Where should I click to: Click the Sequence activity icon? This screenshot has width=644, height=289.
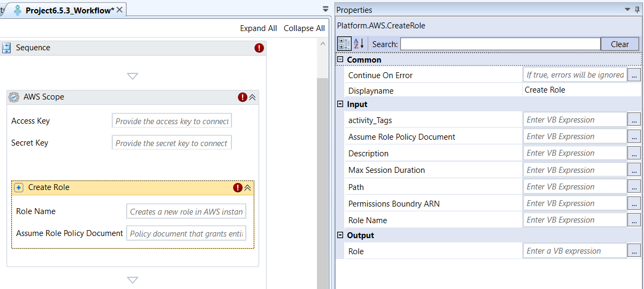tap(7, 48)
